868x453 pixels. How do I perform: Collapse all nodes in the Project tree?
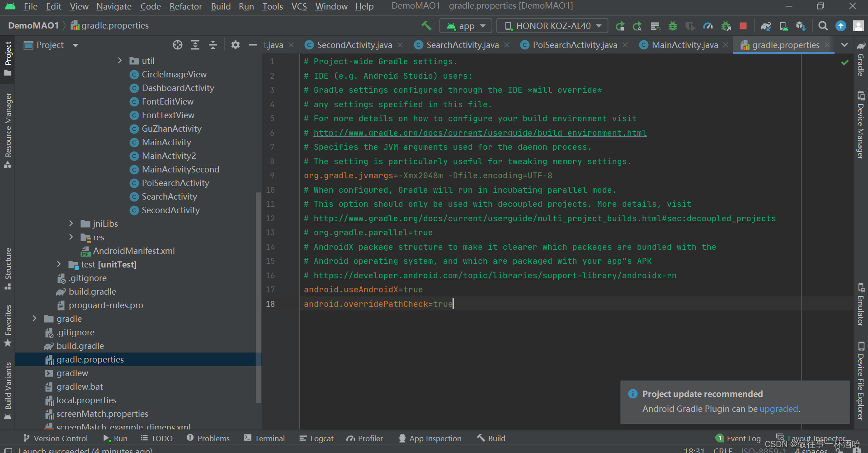pos(213,45)
